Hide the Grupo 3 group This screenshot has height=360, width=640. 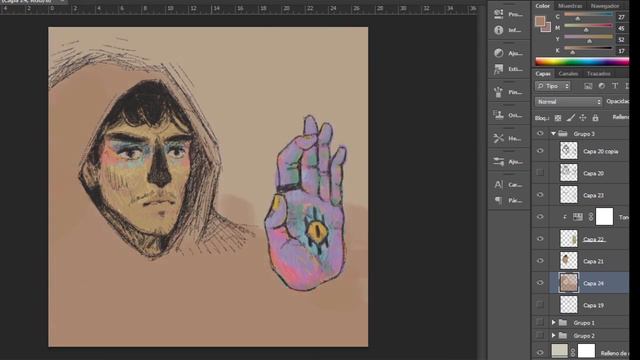[540, 133]
